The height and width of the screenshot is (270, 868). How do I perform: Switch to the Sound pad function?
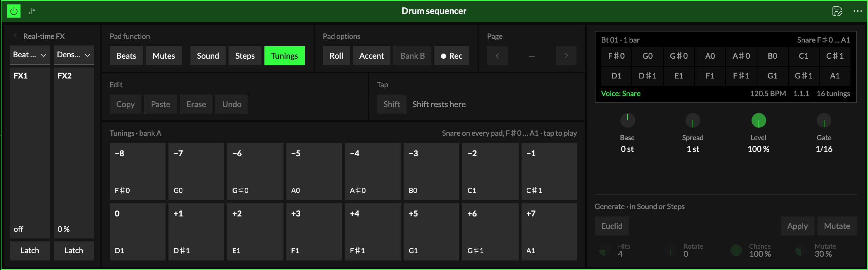(x=208, y=56)
